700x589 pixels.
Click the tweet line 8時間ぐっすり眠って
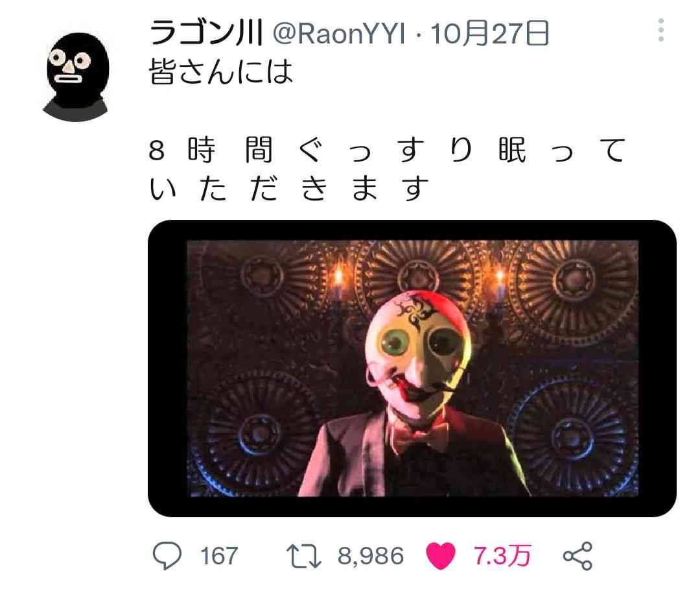[x=388, y=150]
